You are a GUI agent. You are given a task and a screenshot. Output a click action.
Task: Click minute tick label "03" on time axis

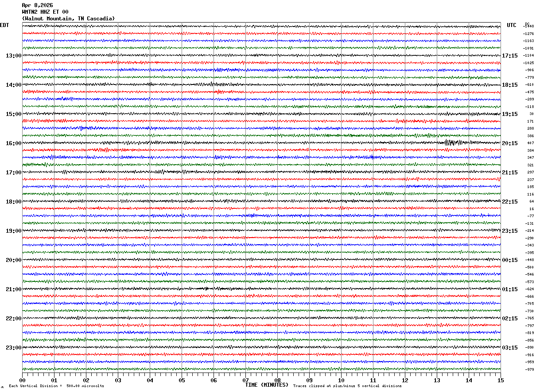[118, 380]
